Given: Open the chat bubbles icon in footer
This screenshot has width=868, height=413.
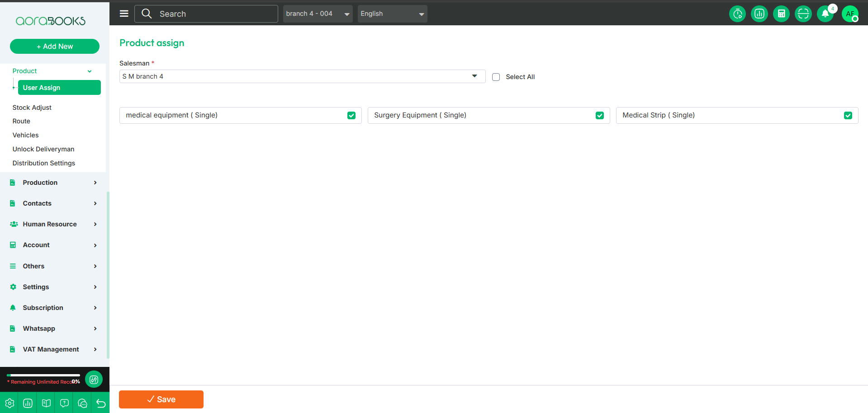Looking at the screenshot, I should pyautogui.click(x=82, y=403).
